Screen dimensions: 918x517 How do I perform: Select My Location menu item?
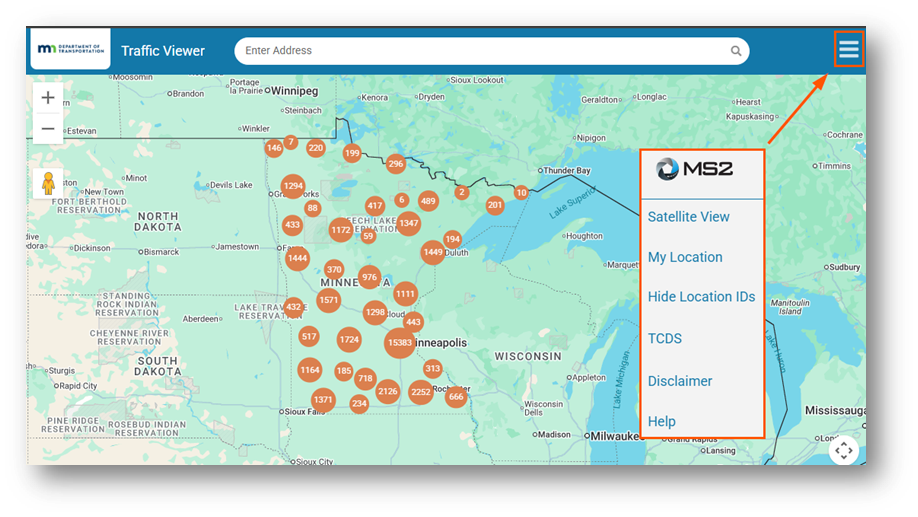[x=684, y=257]
